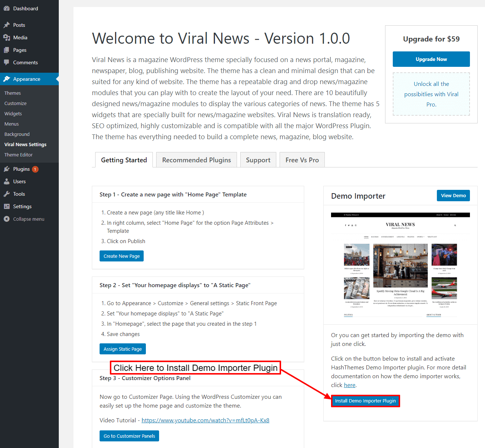Viewport: 485px width, 448px height.
Task: Click the Users person icon
Action: tap(7, 181)
